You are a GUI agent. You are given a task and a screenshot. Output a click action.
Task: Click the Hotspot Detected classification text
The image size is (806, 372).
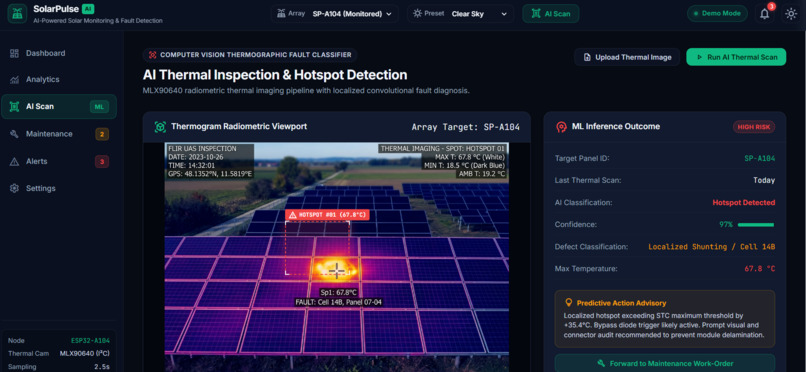coord(743,202)
